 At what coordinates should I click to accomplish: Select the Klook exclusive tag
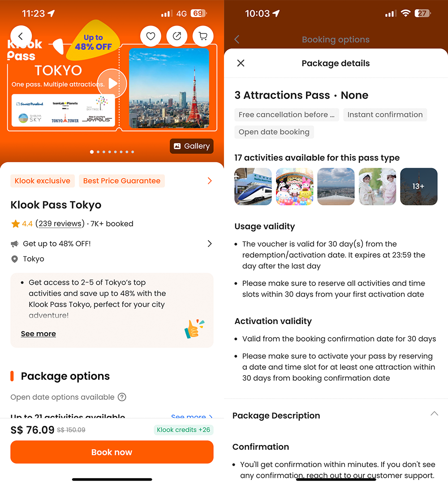(43, 181)
